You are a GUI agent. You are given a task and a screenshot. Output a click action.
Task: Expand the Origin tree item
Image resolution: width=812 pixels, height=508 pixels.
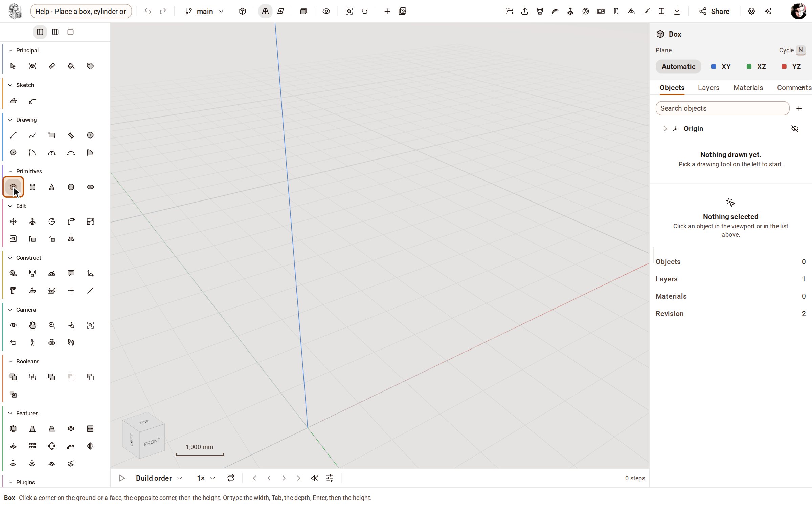coord(666,129)
